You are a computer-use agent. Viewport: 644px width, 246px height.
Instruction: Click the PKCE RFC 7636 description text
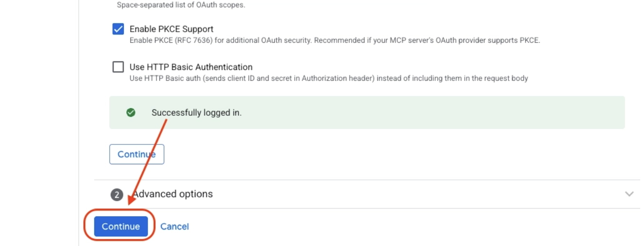[335, 40]
